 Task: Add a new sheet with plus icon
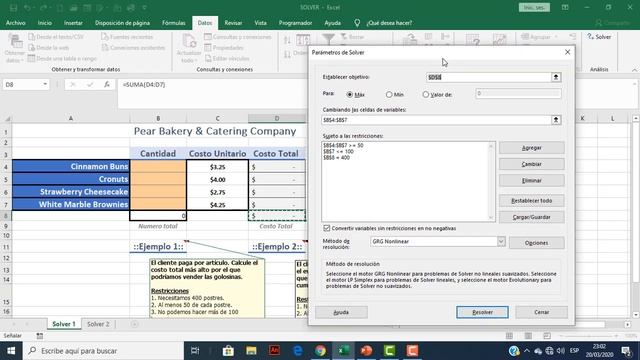pos(134,324)
